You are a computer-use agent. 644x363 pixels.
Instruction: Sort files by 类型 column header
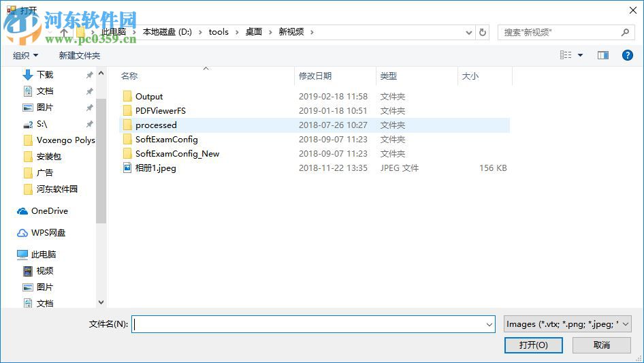pos(388,76)
